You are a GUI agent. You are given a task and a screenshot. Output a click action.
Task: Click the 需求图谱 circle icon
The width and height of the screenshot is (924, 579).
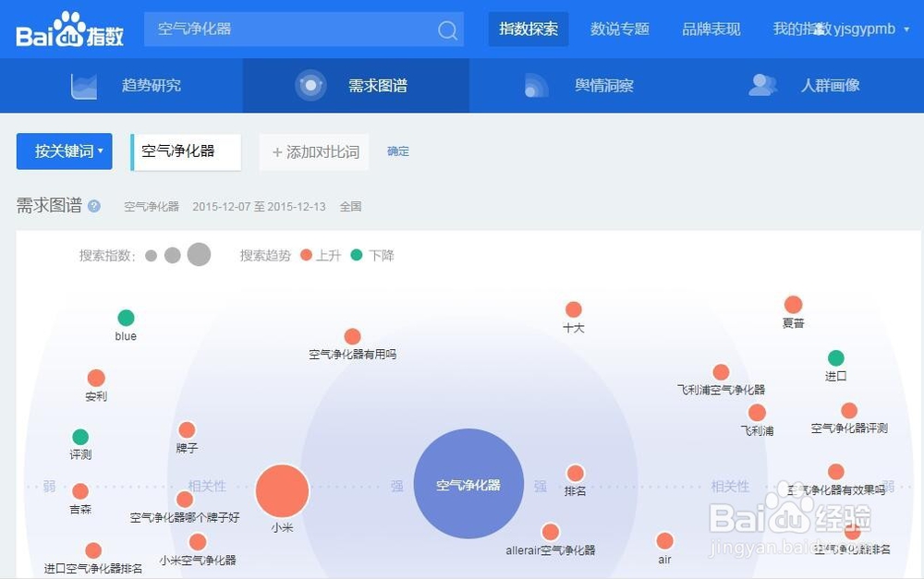(x=310, y=85)
